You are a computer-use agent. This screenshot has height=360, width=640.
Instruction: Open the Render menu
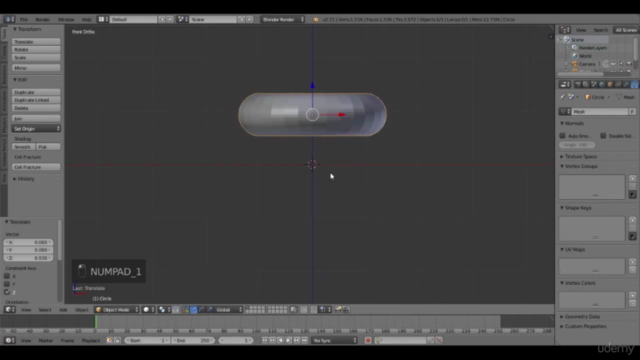(42, 19)
